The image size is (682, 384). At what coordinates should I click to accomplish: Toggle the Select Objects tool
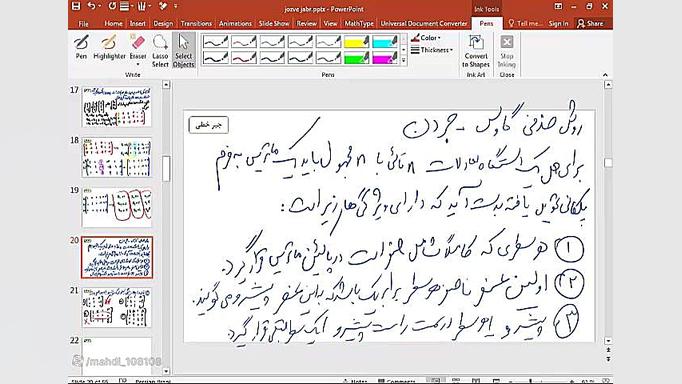[184, 51]
